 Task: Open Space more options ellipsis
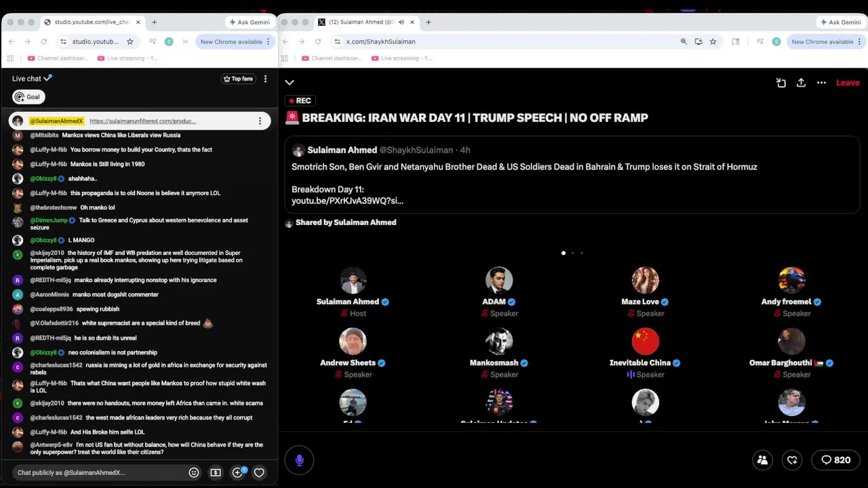click(x=821, y=83)
